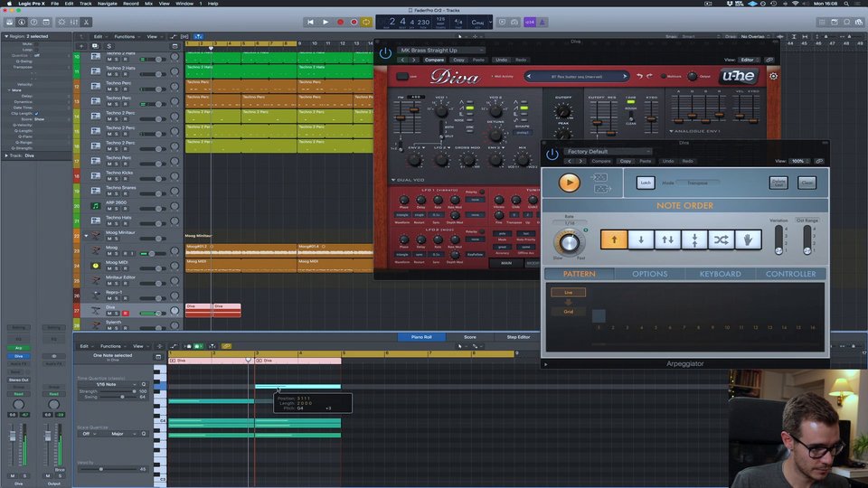The image size is (868, 488).
Task: Adjust the Oct Range slider
Action: click(x=807, y=239)
